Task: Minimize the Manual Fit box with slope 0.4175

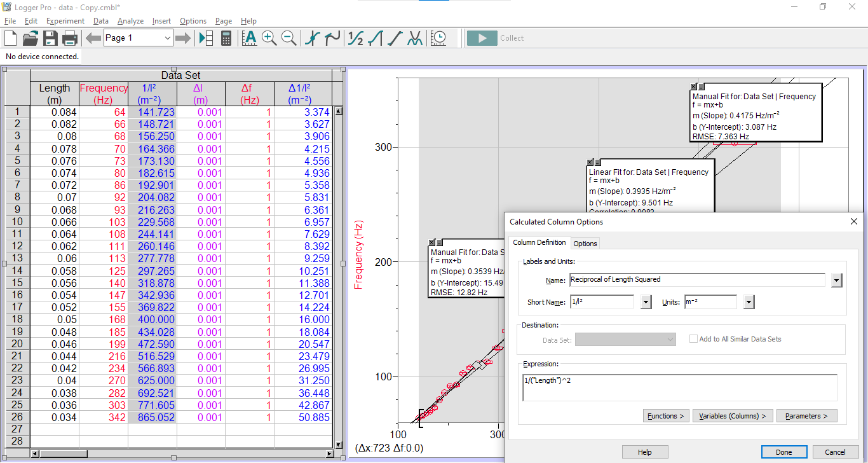Action: [702, 87]
